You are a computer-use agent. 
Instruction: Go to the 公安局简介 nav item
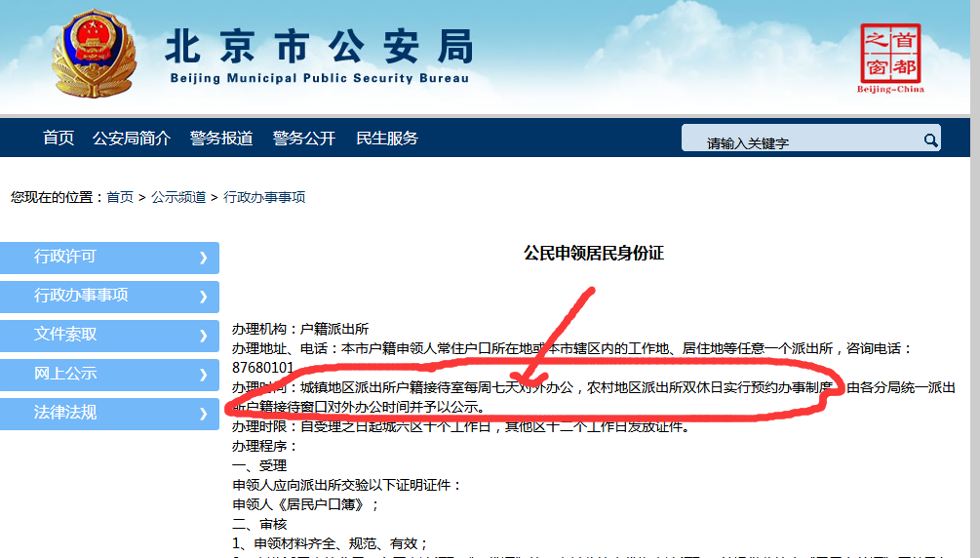[132, 138]
